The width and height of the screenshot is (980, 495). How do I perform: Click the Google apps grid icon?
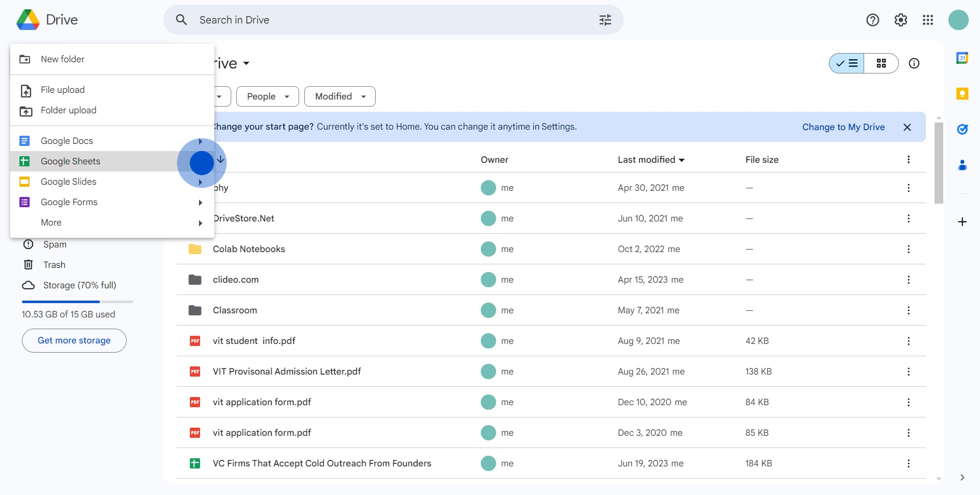(928, 20)
